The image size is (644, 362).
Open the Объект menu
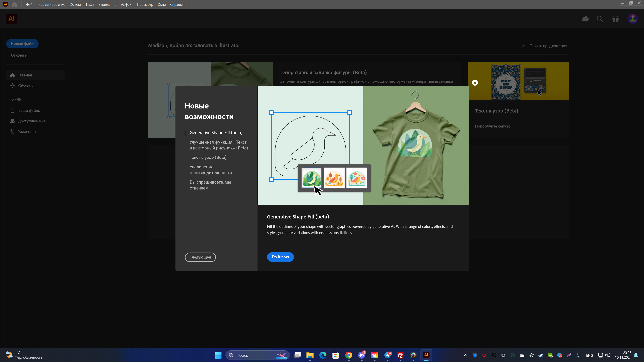tap(75, 5)
